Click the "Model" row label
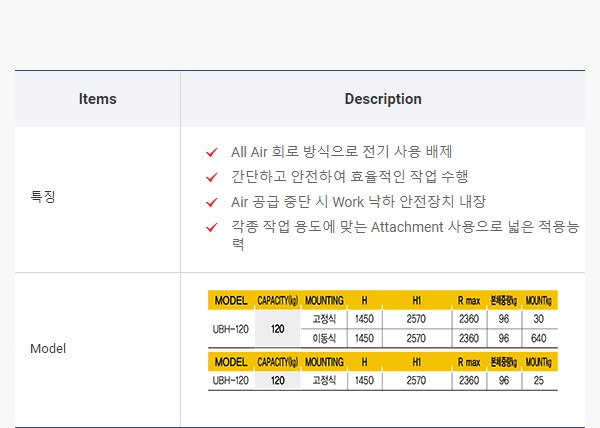 pos(48,349)
